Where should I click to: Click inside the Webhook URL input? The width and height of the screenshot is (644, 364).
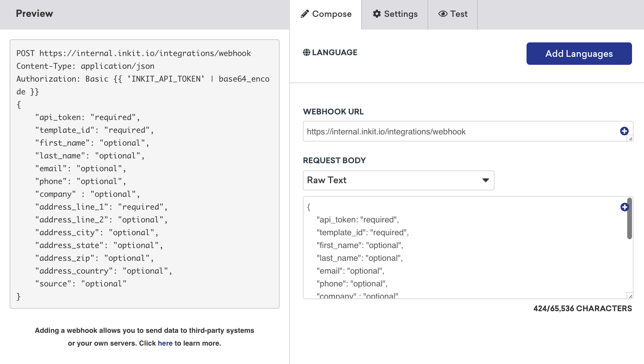pos(439,131)
